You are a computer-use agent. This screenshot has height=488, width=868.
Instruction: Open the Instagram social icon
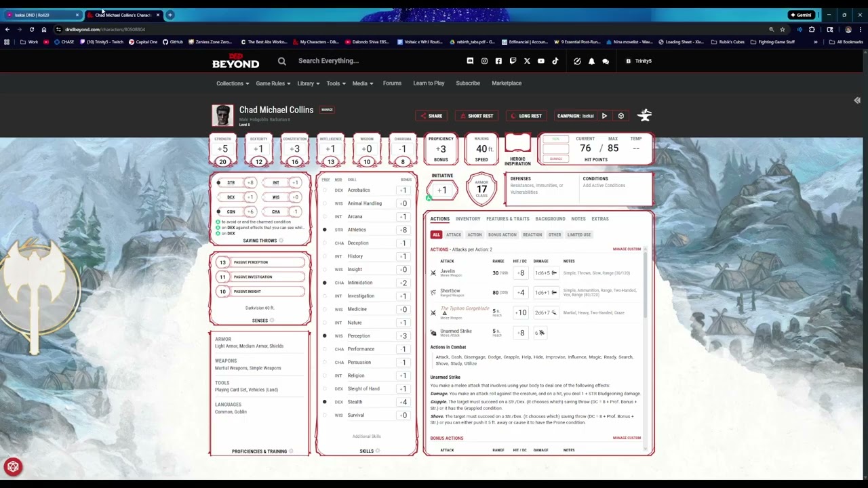tap(484, 61)
